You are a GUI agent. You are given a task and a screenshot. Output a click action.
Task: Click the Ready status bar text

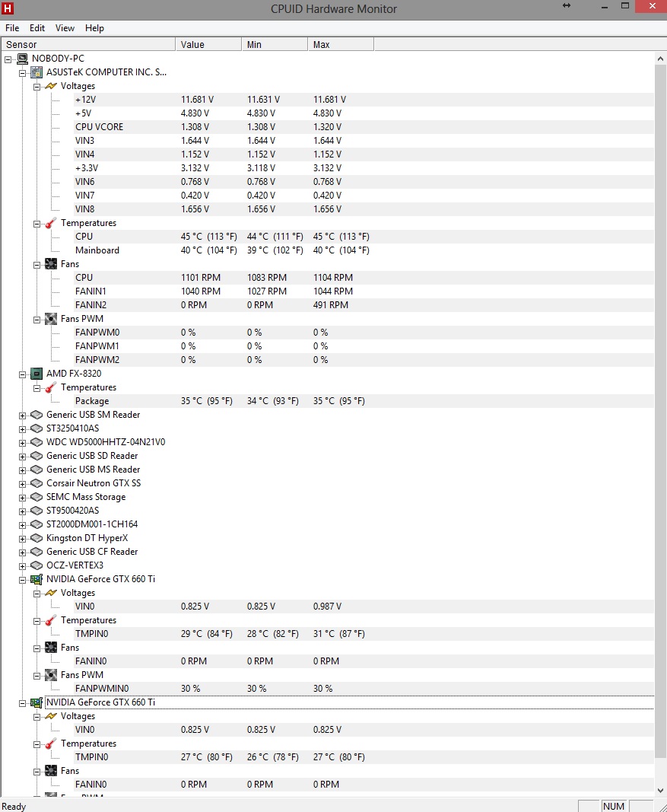(14, 807)
